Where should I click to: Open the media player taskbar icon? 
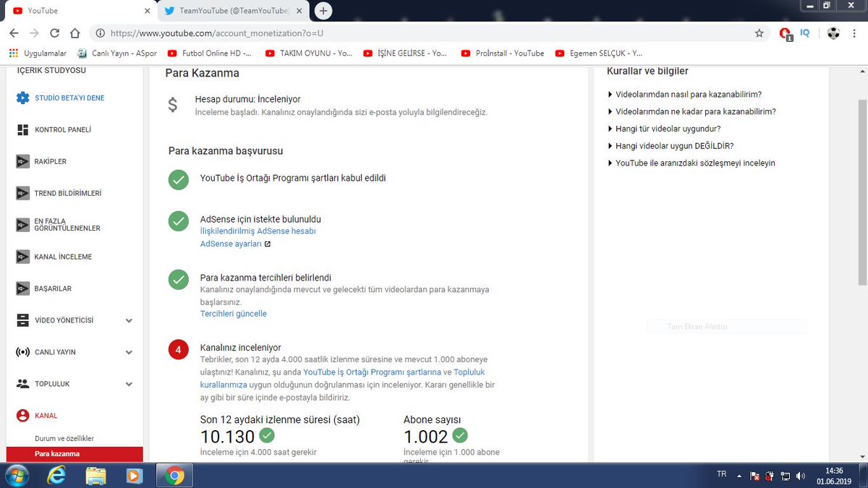pyautogui.click(x=135, y=476)
